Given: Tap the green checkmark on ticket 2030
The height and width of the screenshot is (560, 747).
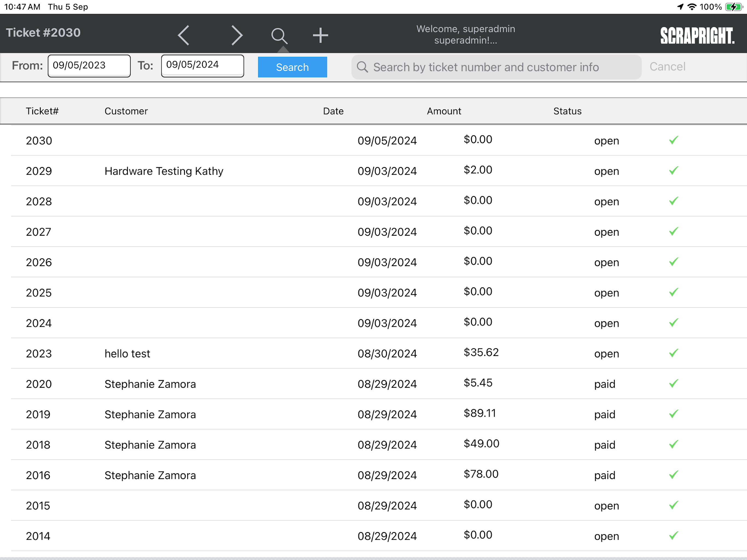Looking at the screenshot, I should pyautogui.click(x=673, y=140).
